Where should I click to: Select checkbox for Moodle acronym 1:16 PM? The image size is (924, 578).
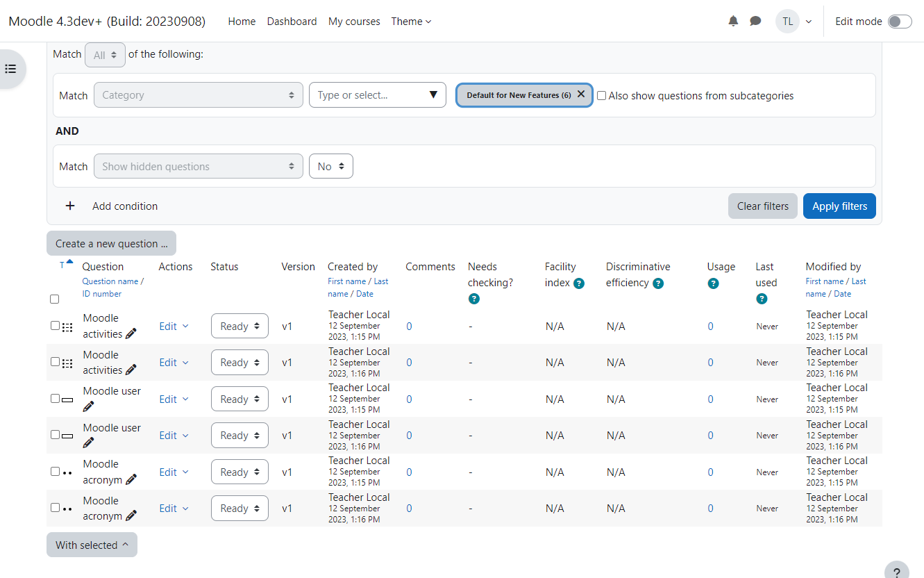(x=56, y=507)
